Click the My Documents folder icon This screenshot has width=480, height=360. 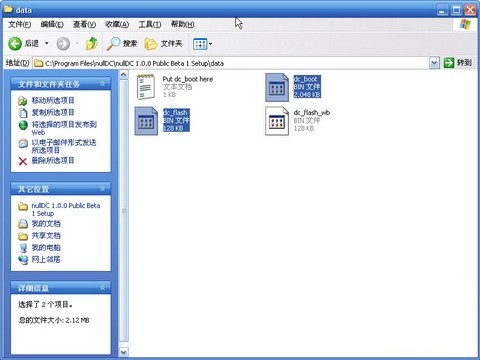[x=23, y=224]
